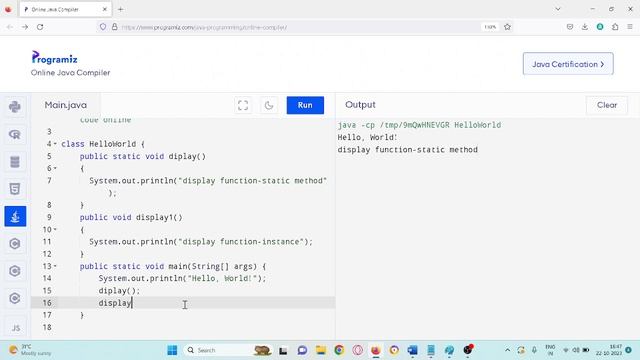Viewport: 640px width, 360px height.
Task: Open the Java Certification link
Action: coord(568,64)
